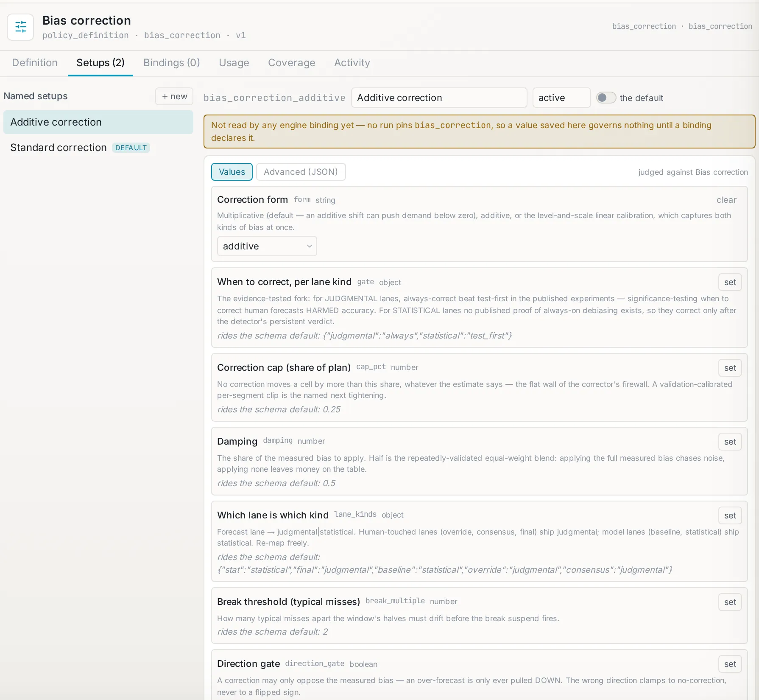Click the bias_correction_additive identifier text

click(274, 98)
